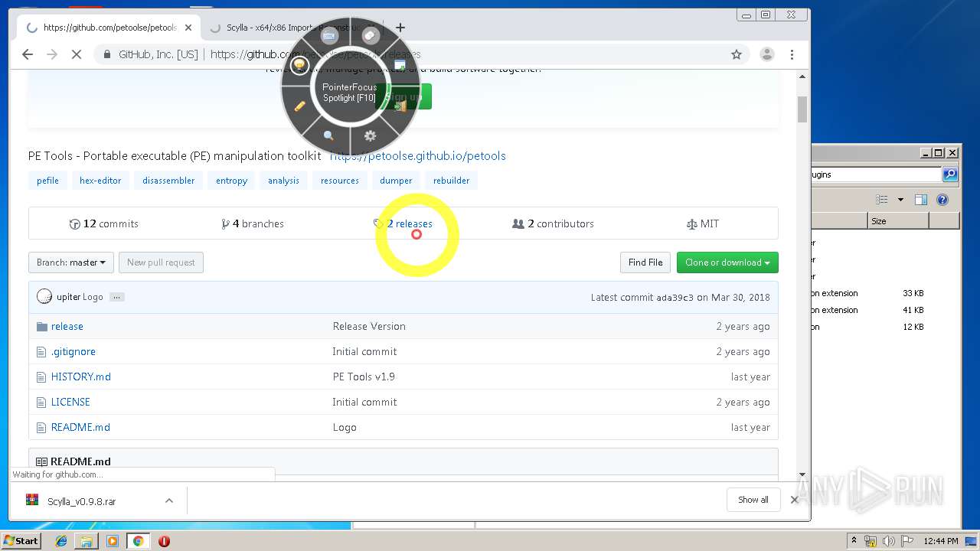
Task: Open PointerFocus settings gear
Action: tap(371, 135)
